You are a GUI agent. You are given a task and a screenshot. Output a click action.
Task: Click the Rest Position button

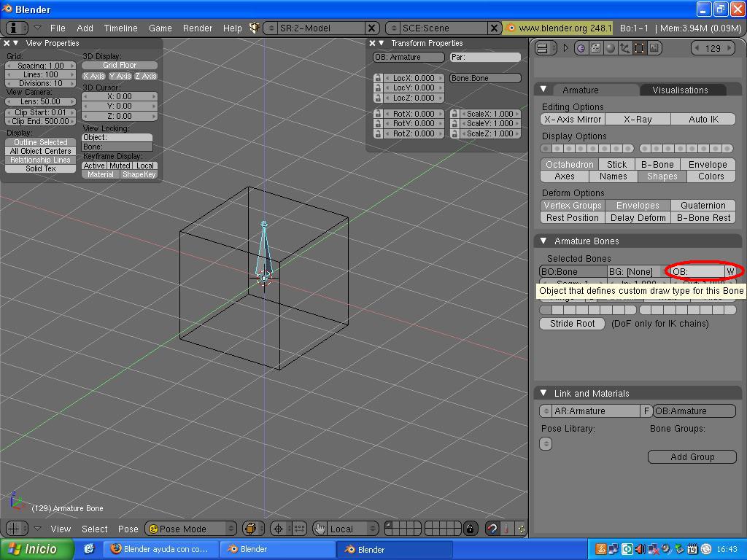(572, 217)
